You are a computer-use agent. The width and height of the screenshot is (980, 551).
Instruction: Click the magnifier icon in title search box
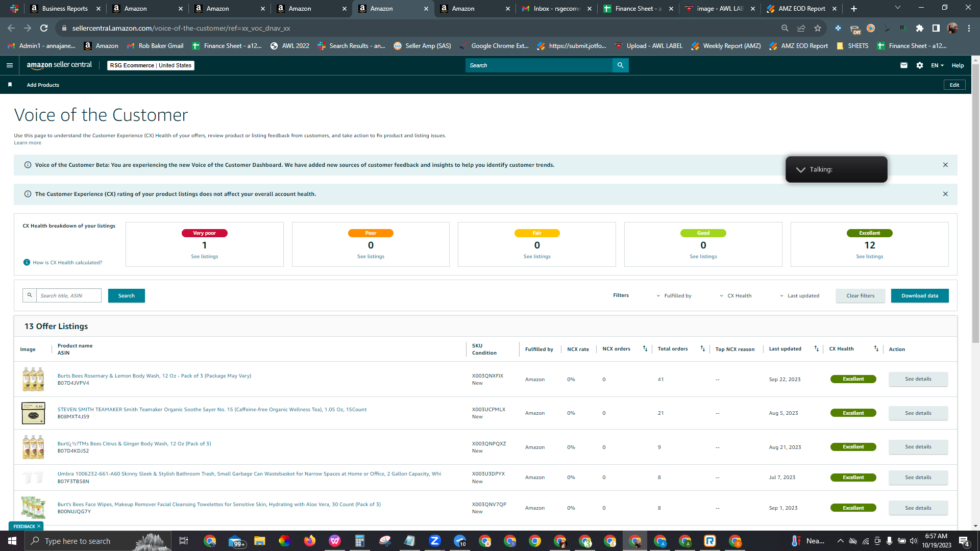tap(30, 295)
